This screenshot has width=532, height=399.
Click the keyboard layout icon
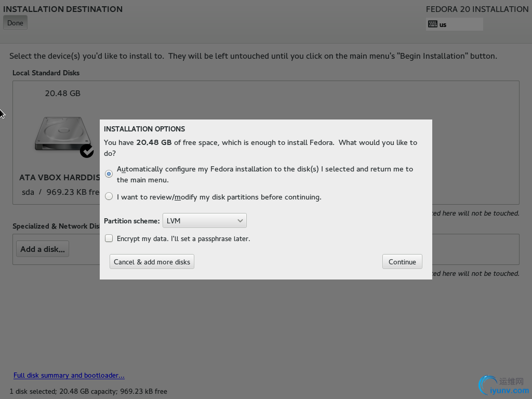433,24
